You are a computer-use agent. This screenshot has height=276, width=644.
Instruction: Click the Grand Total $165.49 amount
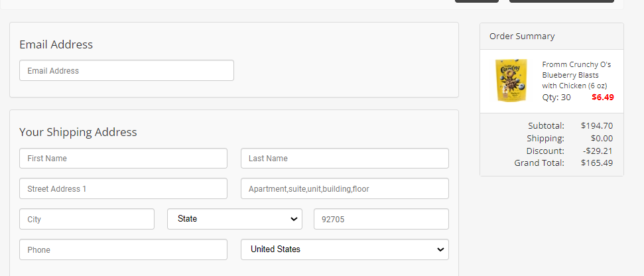(x=597, y=163)
